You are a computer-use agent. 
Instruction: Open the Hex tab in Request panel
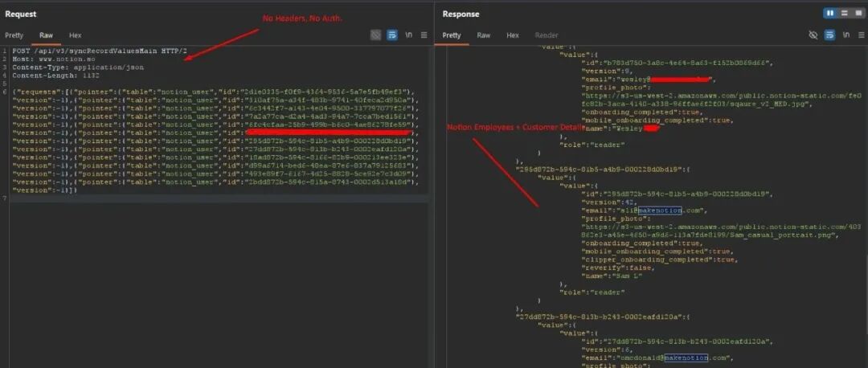click(76, 35)
